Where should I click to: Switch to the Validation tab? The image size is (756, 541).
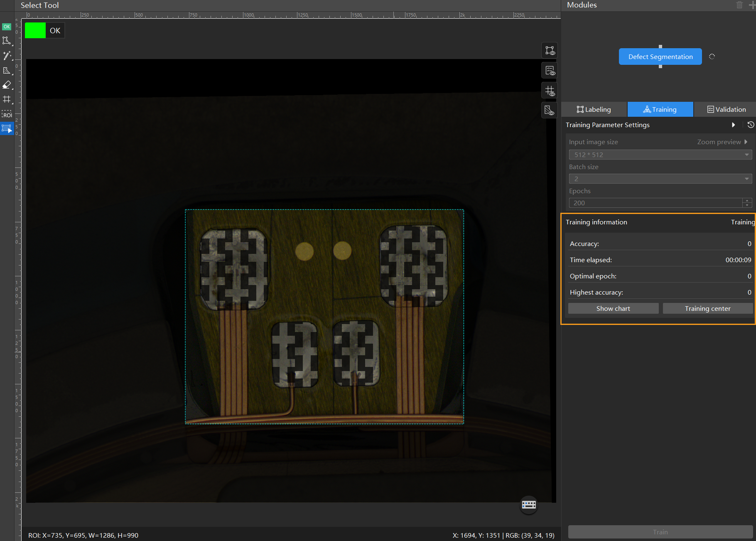[726, 109]
